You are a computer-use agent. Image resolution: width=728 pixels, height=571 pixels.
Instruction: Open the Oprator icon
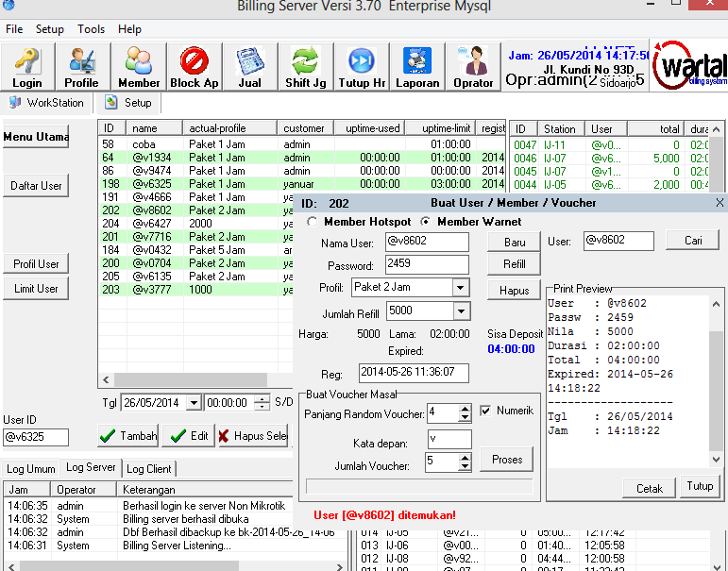(x=473, y=60)
